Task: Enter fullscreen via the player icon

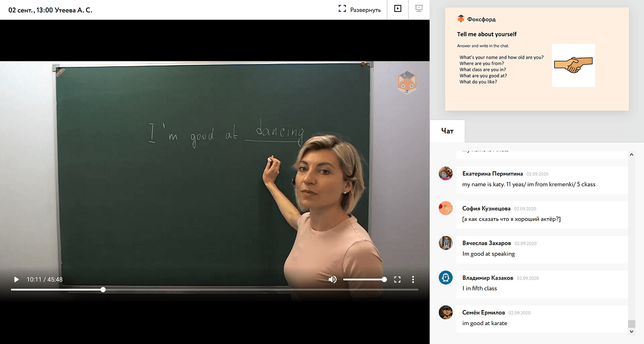Action: pos(397,280)
